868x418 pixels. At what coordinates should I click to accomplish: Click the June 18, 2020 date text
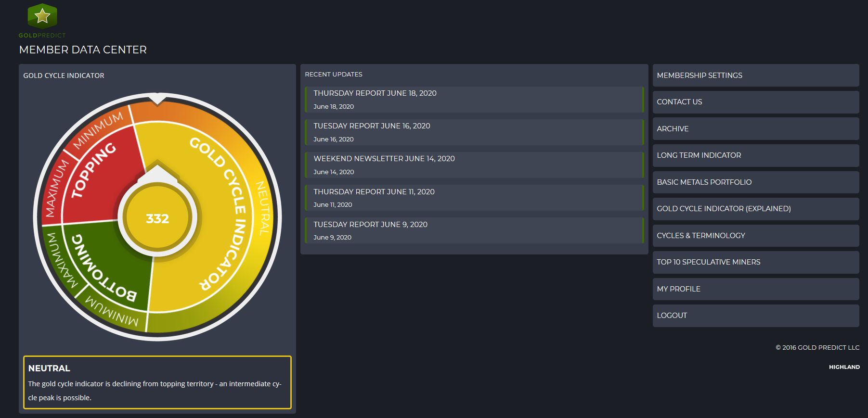pos(334,107)
